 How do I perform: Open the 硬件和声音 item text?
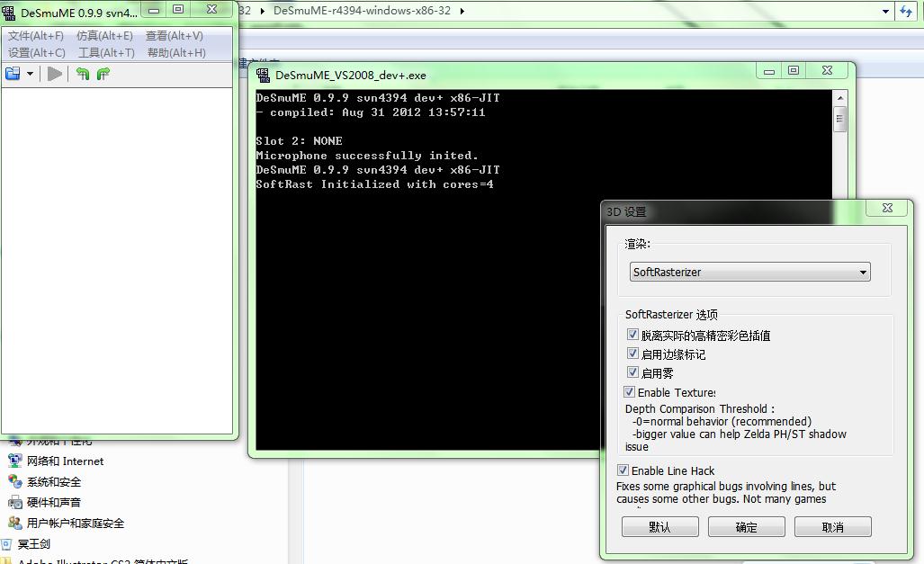(x=54, y=502)
